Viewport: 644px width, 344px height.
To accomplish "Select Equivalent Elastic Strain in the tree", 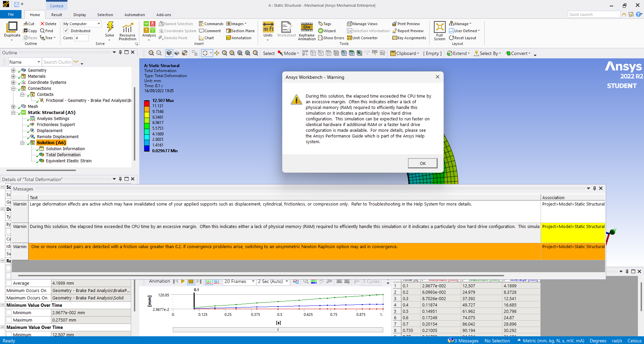I will pyautogui.click(x=68, y=161).
